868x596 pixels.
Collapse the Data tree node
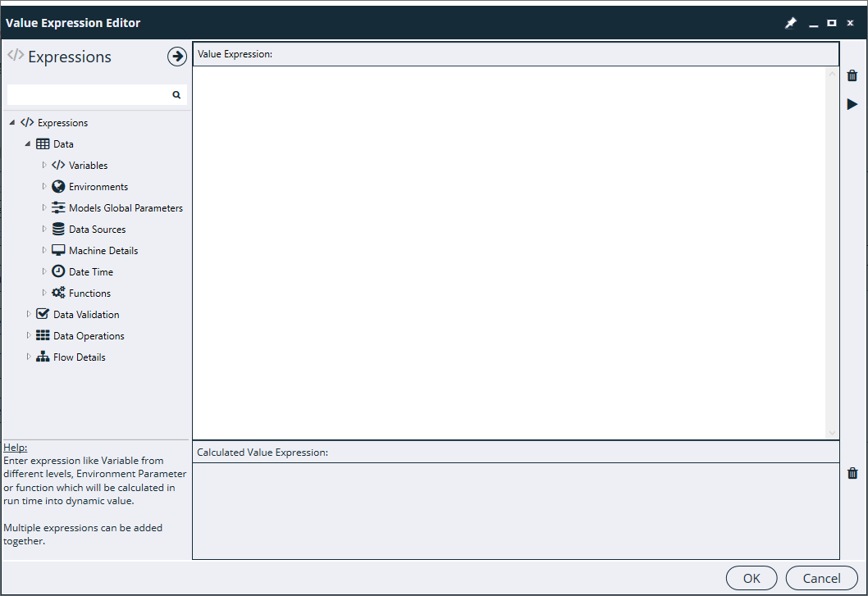pyautogui.click(x=28, y=144)
